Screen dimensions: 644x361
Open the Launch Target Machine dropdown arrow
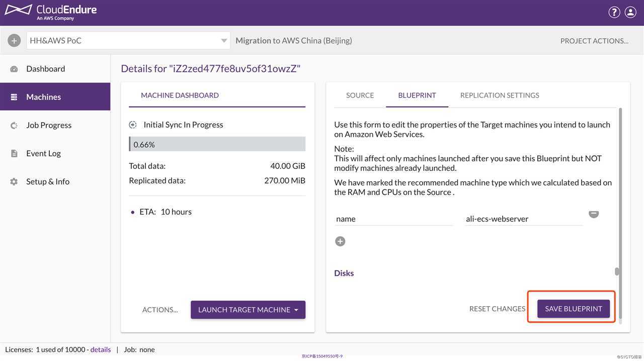296,310
